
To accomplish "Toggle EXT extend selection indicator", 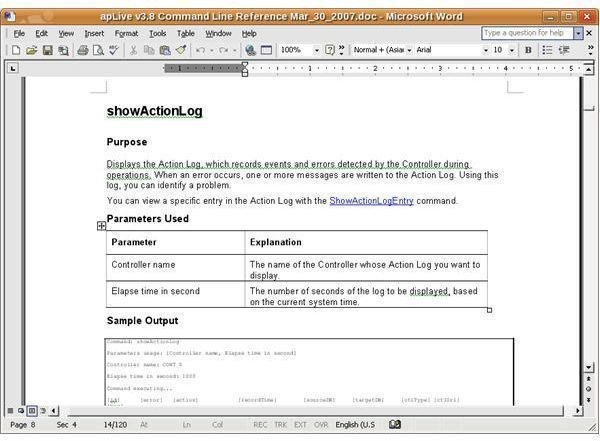I will click(300, 425).
